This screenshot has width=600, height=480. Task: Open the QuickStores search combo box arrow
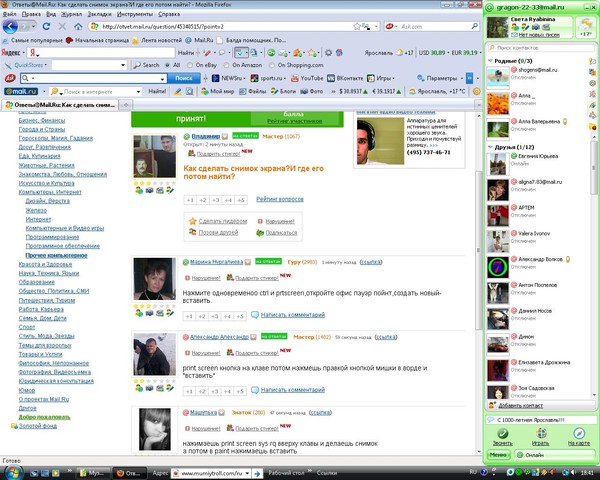click(123, 65)
